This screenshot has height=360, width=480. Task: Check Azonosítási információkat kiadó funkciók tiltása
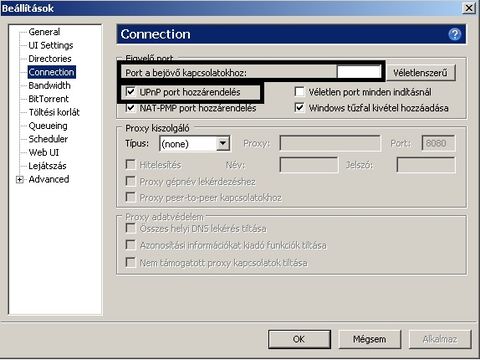pyautogui.click(x=130, y=245)
